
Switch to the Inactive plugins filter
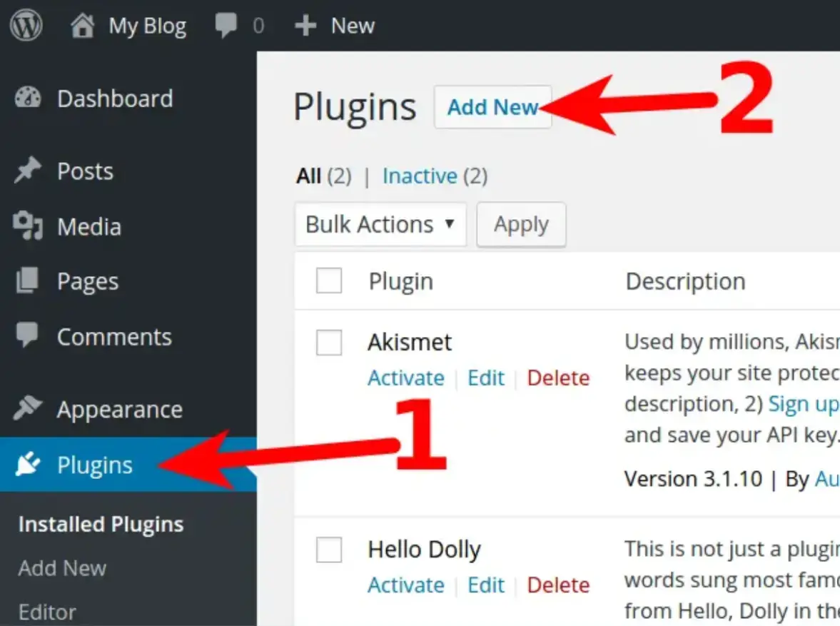tap(420, 176)
